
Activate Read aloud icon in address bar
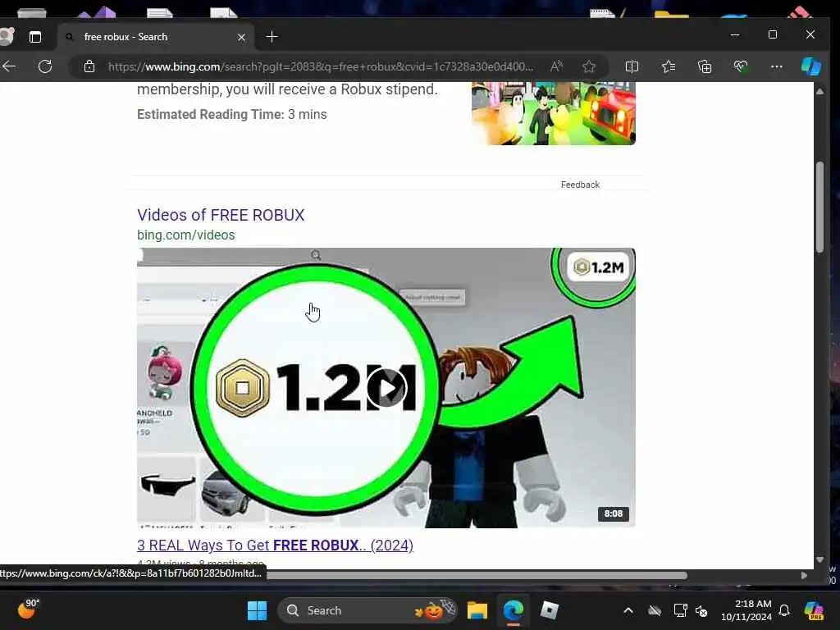[x=556, y=66]
